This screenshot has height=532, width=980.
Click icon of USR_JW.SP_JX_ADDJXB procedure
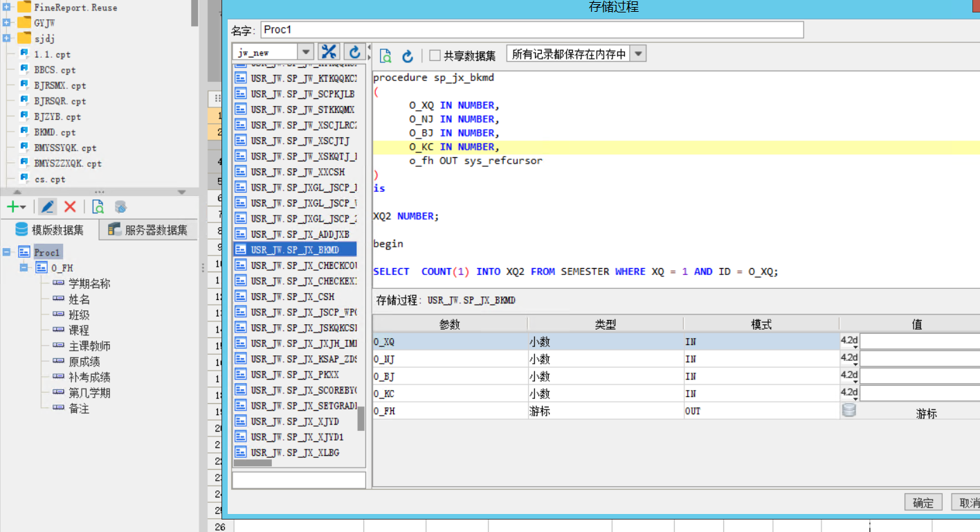coord(241,234)
